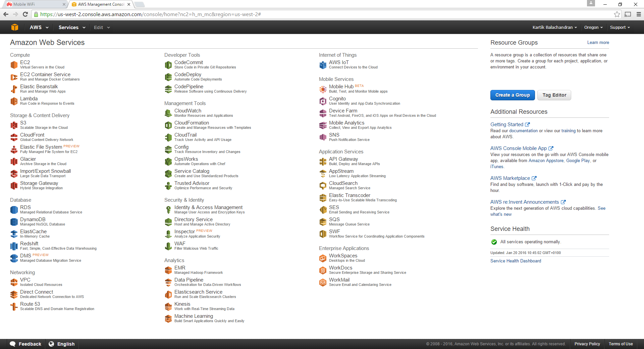Open Chrome's hamburger menu

tap(639, 14)
